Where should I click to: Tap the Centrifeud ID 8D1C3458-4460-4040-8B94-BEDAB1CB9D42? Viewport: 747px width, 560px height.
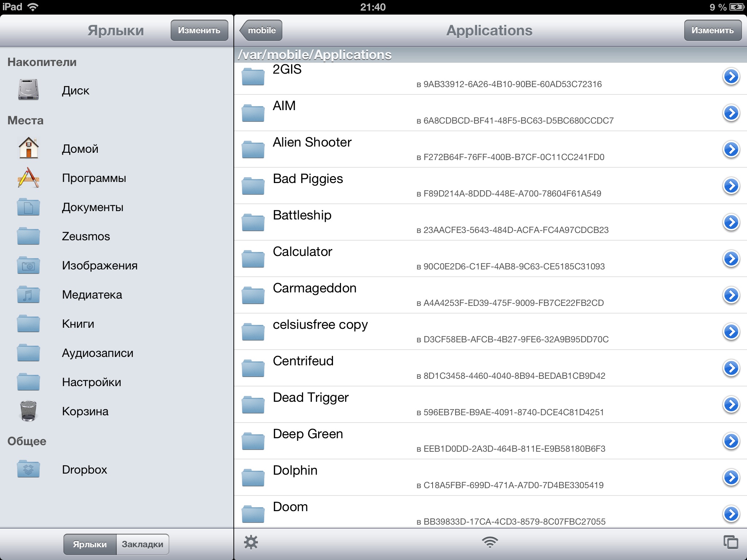pos(514,376)
